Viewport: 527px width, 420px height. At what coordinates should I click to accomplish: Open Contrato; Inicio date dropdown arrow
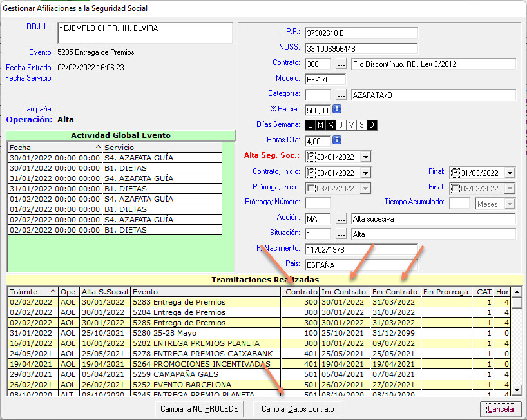tap(365, 173)
